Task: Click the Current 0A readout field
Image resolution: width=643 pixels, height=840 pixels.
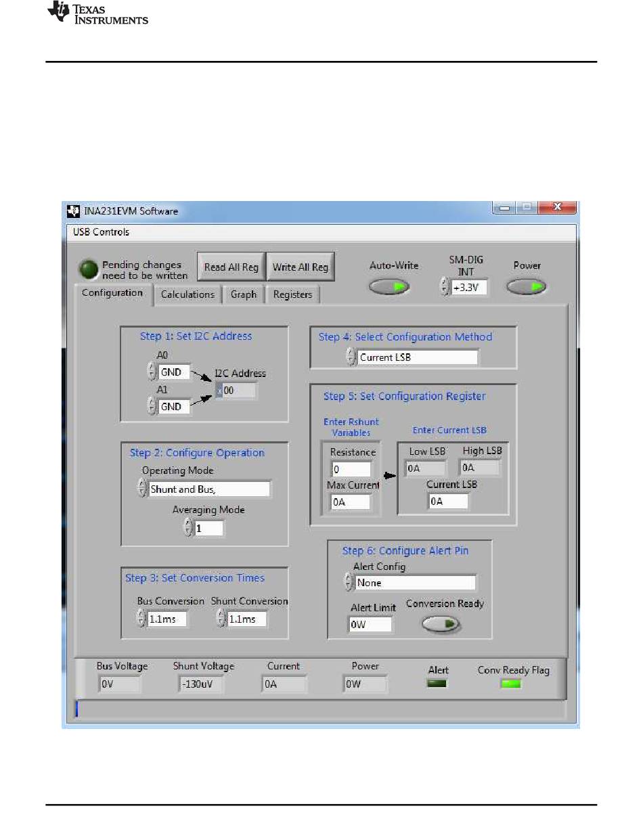Action: [284, 684]
